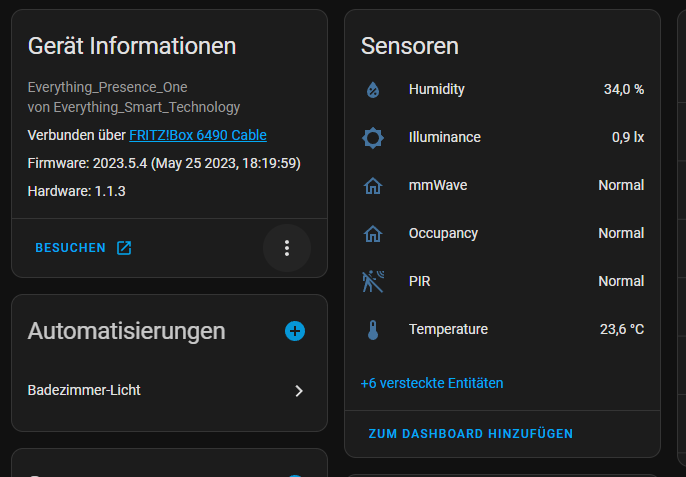
Task: Show +6 versteckte Entitäten
Action: pos(432,383)
